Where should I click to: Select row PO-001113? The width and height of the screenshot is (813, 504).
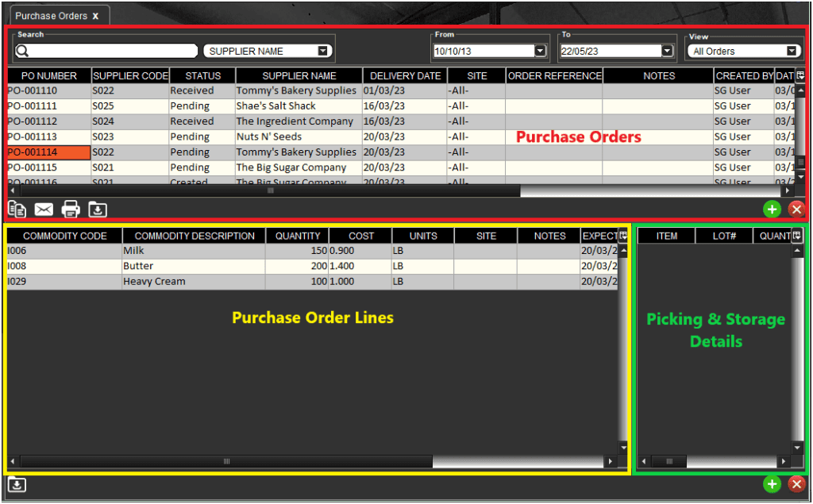[400, 137]
